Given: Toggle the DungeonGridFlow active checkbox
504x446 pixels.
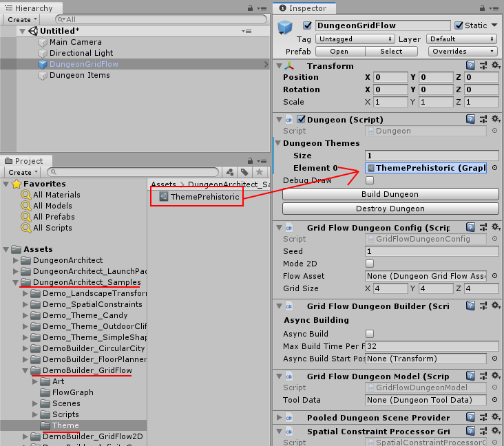Looking at the screenshot, I should [x=307, y=25].
